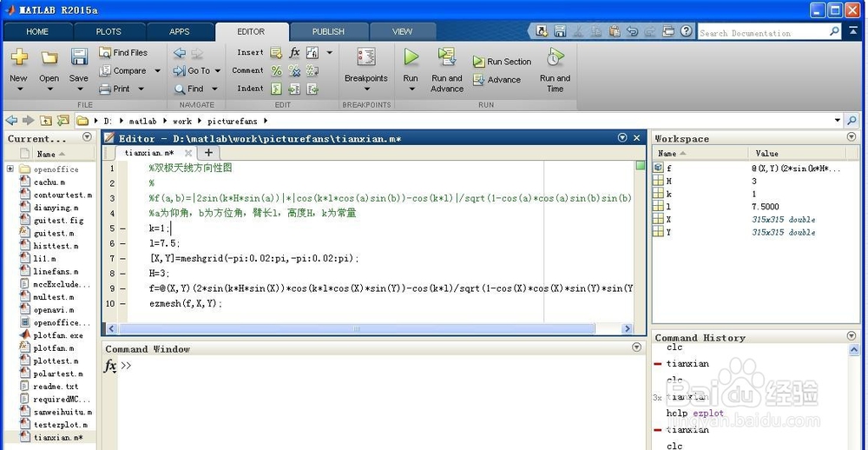Click the address bar search magnifier

[x=852, y=120]
